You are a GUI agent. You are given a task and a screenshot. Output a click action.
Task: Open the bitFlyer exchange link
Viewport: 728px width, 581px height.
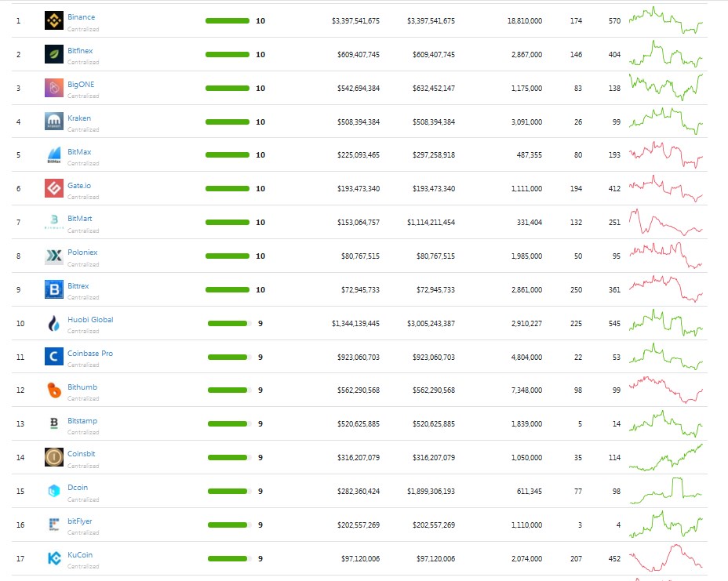[x=80, y=521]
